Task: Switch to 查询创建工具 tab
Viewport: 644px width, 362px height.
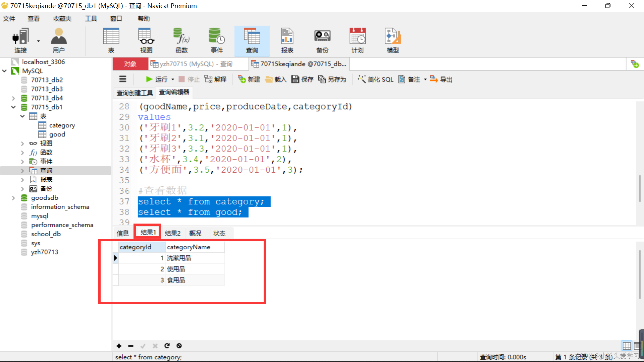Action: [x=135, y=93]
